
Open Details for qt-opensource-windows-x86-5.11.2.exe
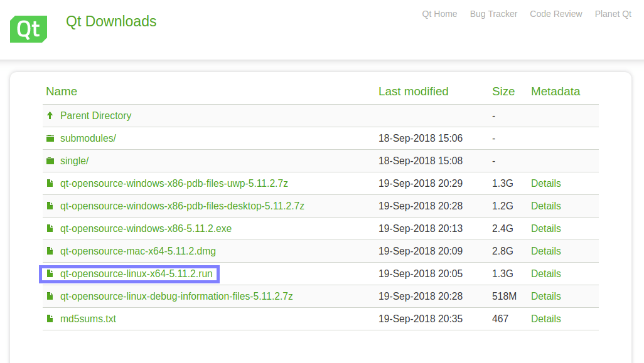tap(545, 228)
